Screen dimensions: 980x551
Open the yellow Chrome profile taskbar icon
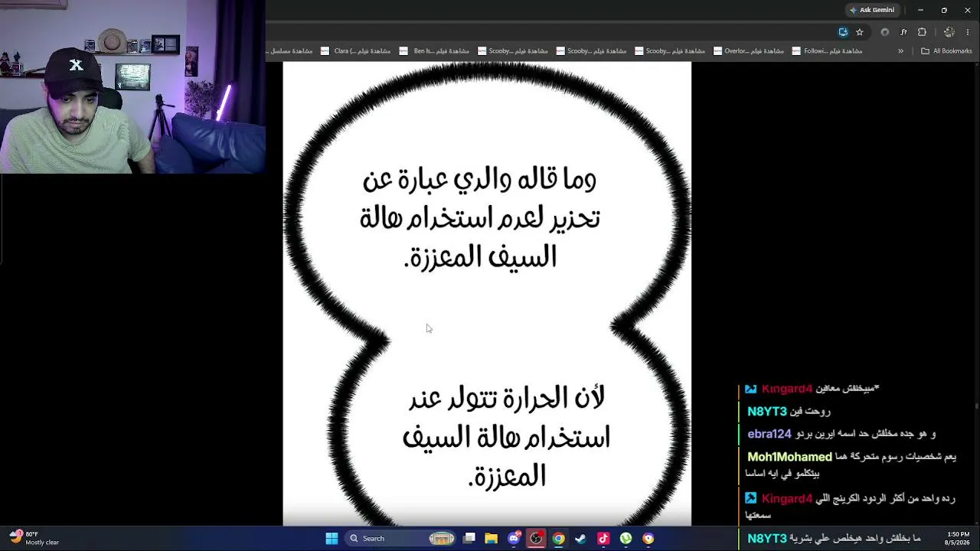pyautogui.click(x=648, y=539)
